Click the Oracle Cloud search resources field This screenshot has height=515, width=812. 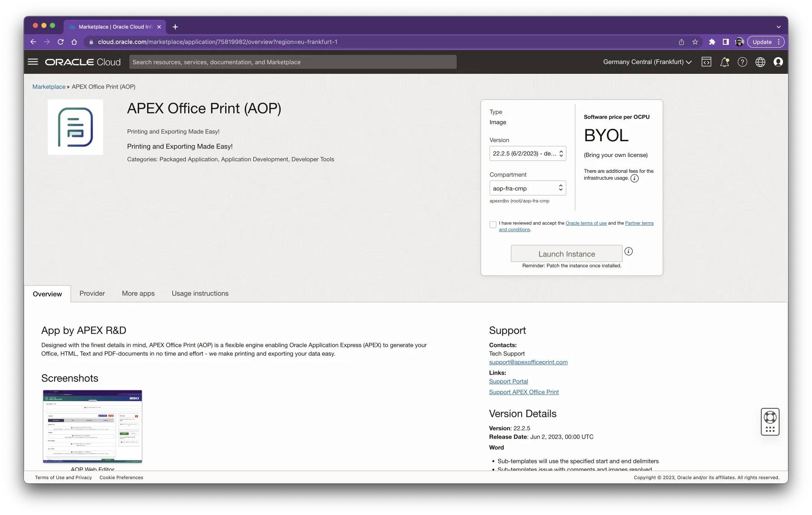pyautogui.click(x=293, y=62)
